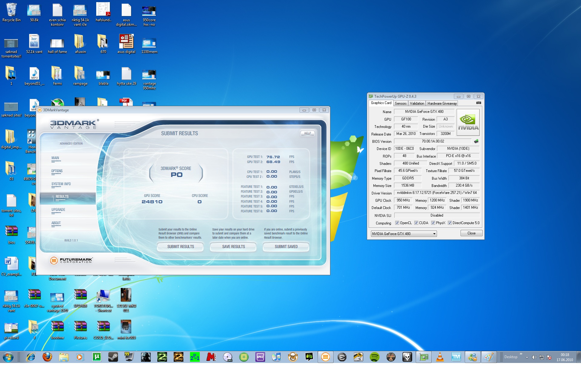
Task: Click the GPU Clock value 950 MHz
Action: (x=403, y=200)
